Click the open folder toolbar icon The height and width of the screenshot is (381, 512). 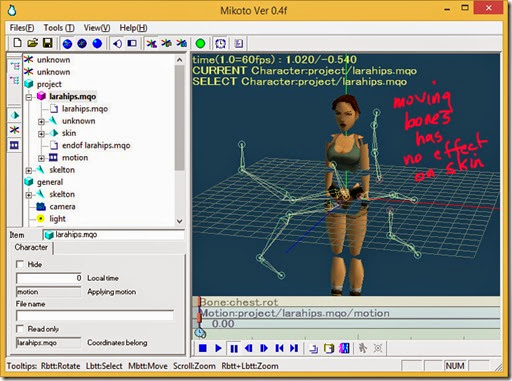coord(33,43)
